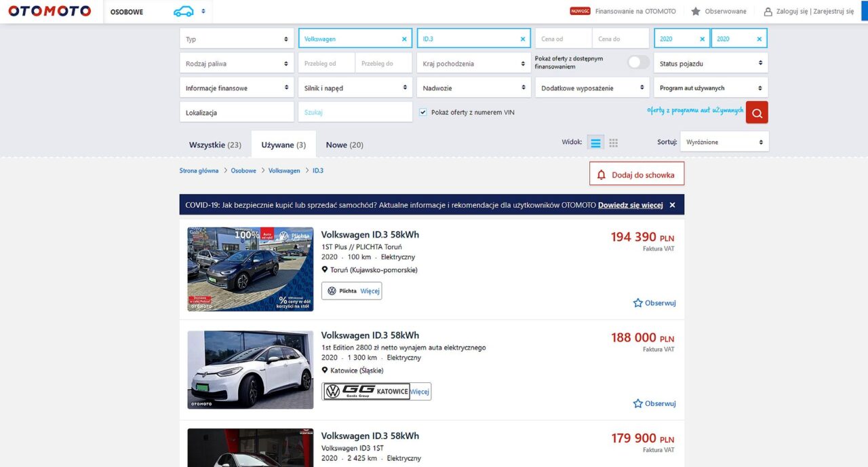Image resolution: width=868 pixels, height=467 pixels.
Task: Open the Nadwozie dropdown
Action: point(473,88)
